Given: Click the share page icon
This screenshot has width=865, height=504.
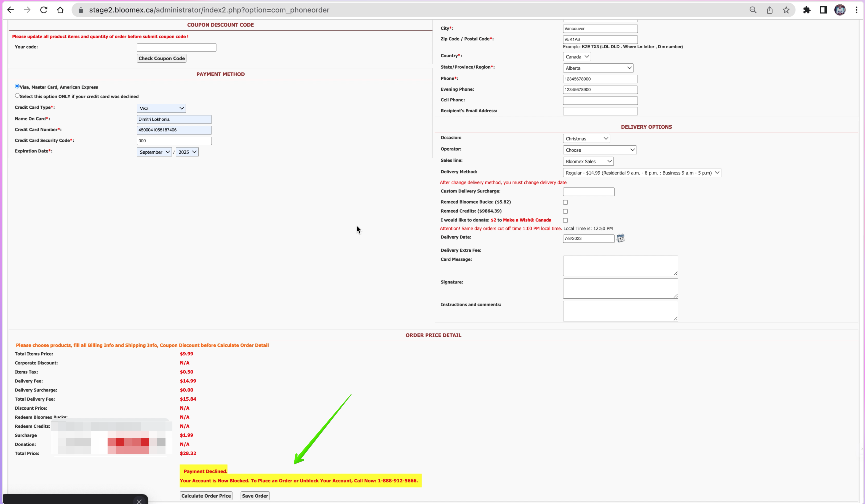Looking at the screenshot, I should tap(770, 10).
